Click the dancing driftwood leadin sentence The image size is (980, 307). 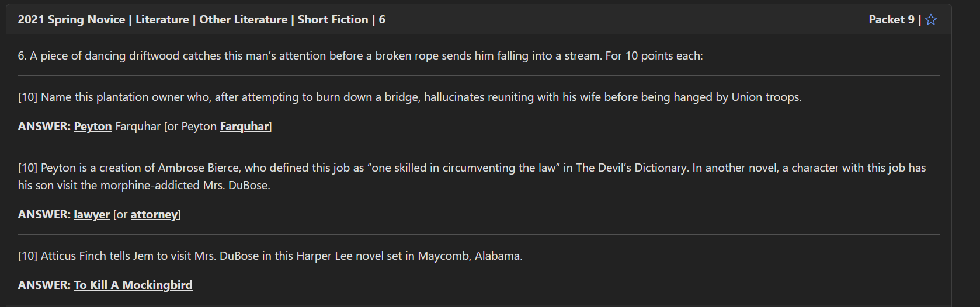360,55
